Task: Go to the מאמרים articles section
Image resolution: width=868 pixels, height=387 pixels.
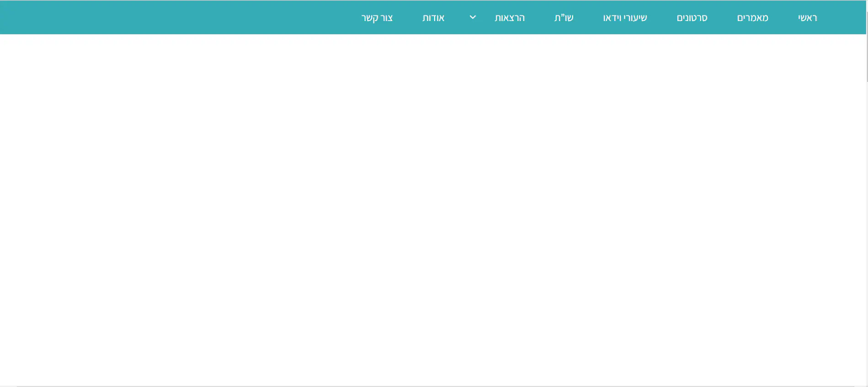Action: pyautogui.click(x=752, y=18)
